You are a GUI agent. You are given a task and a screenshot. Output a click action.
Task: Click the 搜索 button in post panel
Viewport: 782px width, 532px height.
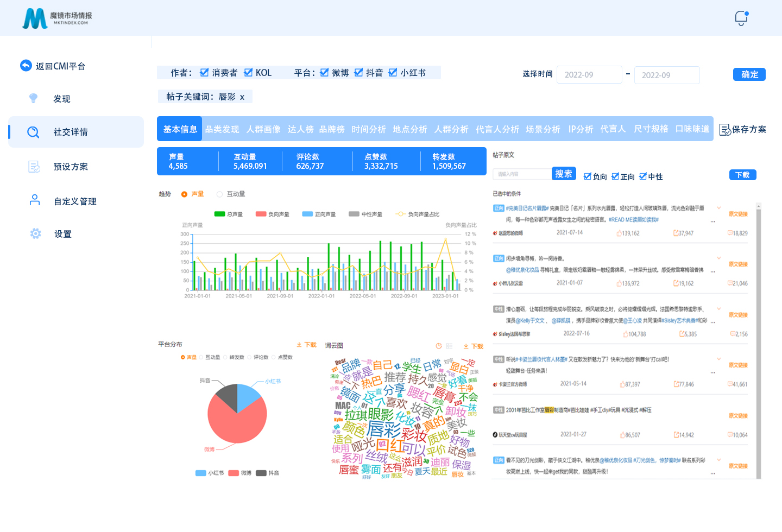[x=563, y=174]
